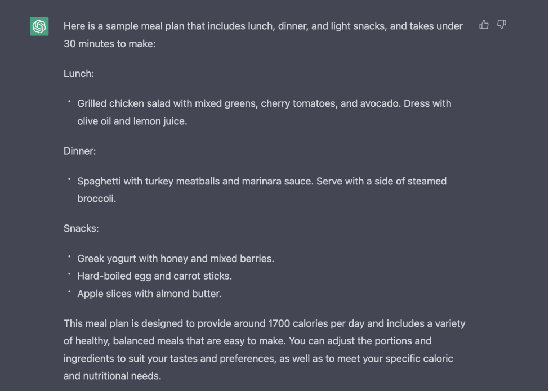Image resolution: width=549 pixels, height=392 pixels.
Task: Click the 'Lunch:' heading text
Action: tap(79, 74)
